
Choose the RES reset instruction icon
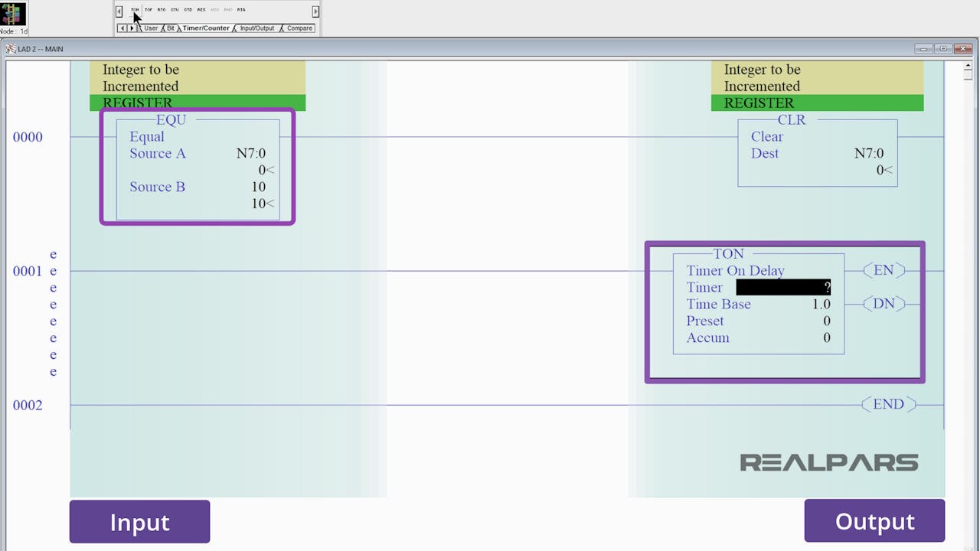point(201,10)
